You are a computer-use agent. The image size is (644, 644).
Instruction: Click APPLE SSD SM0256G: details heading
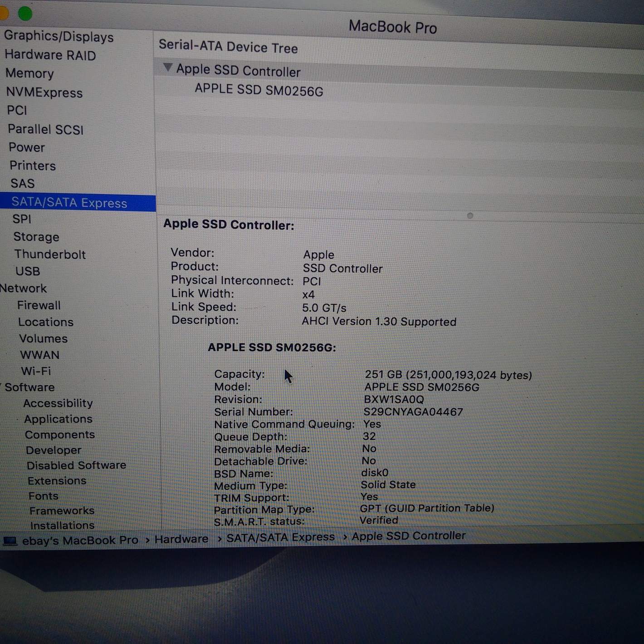pos(272,347)
